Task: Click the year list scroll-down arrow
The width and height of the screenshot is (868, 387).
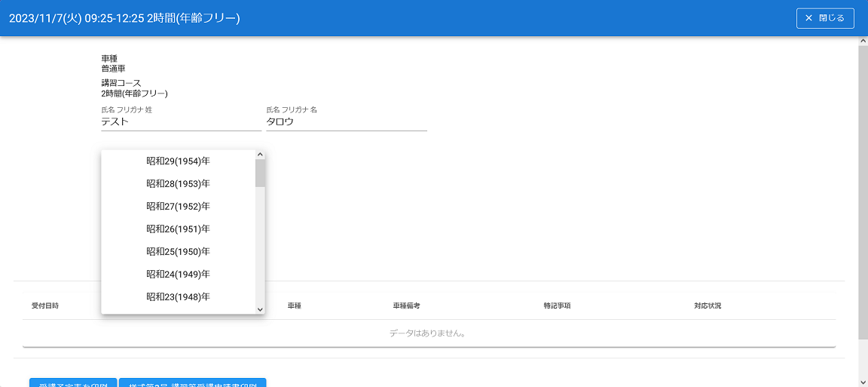Action: (260, 309)
